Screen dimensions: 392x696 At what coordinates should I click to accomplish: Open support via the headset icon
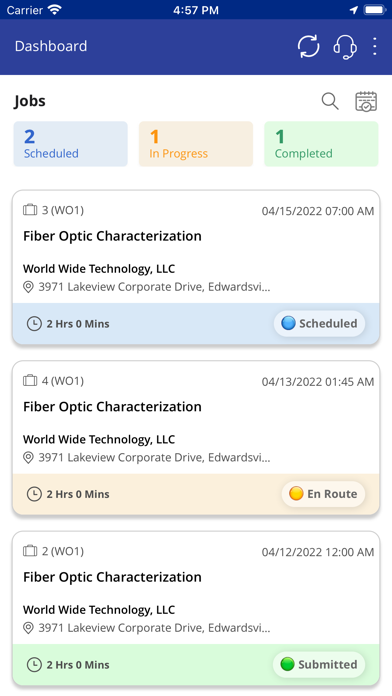(345, 46)
